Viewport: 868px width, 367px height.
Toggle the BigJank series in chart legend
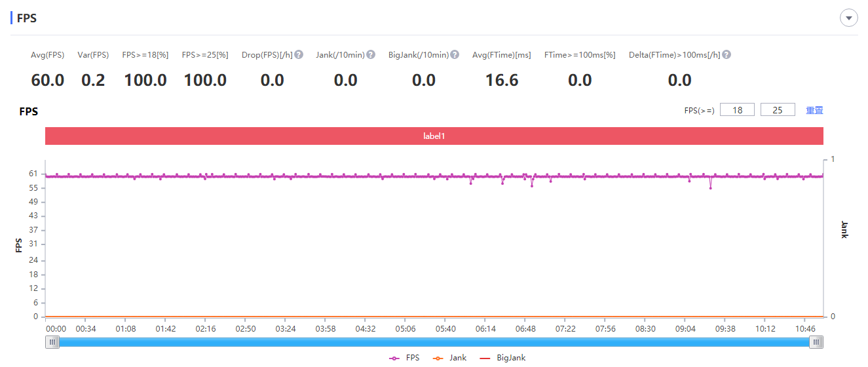click(502, 358)
